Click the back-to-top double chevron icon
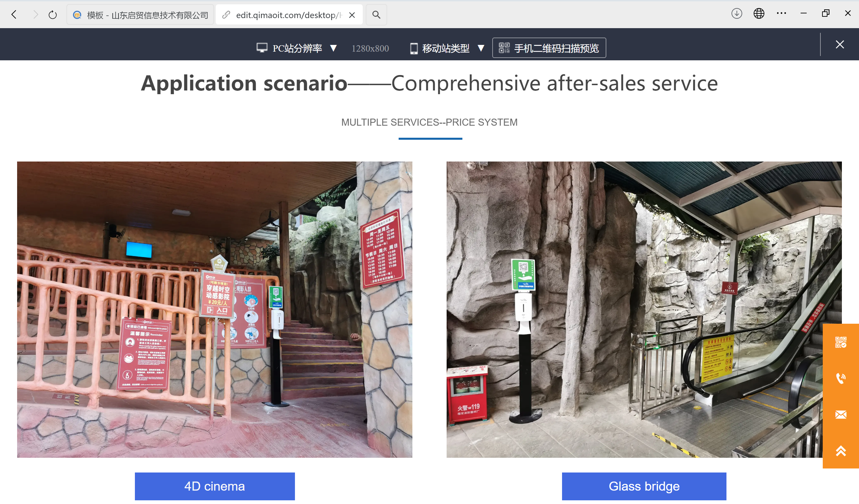Screen dimensions: 859x504 [841, 451]
